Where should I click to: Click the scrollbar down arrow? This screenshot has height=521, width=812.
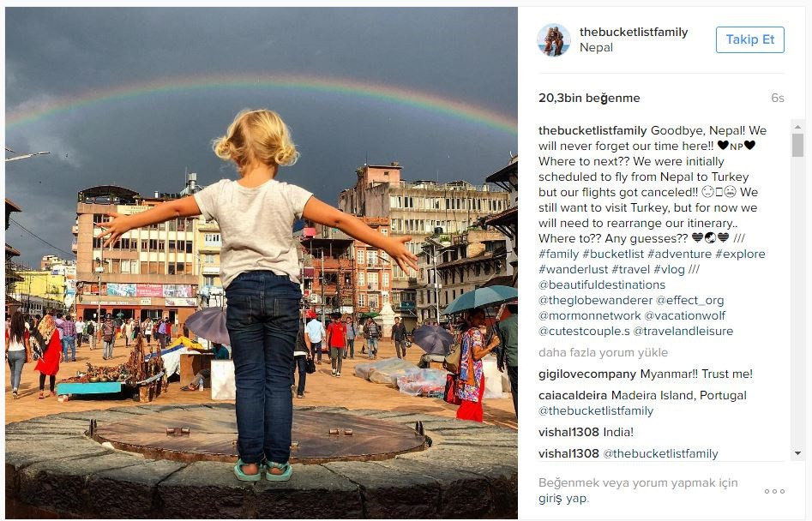797,454
